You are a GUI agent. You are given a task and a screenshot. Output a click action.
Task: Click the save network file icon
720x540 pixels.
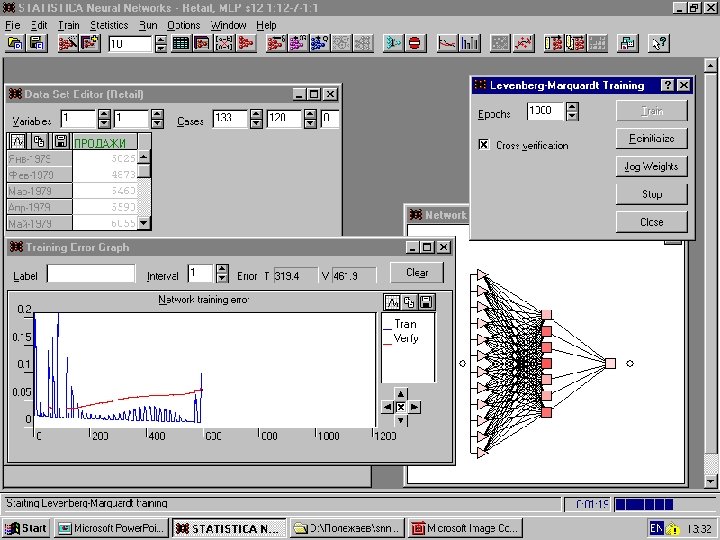click(x=37, y=44)
